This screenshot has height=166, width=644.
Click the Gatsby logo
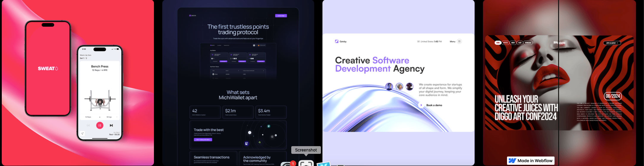pyautogui.click(x=341, y=41)
